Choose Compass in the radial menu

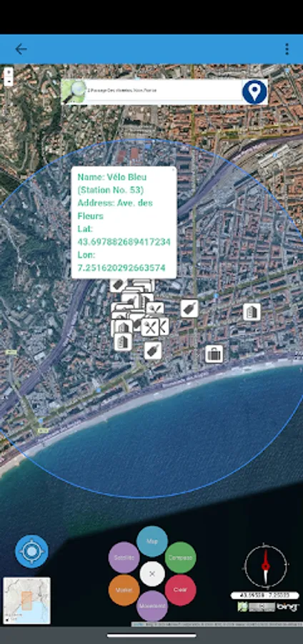click(x=180, y=557)
